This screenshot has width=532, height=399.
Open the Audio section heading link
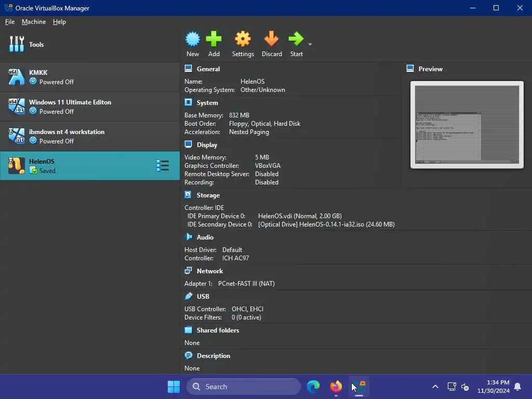click(x=205, y=237)
